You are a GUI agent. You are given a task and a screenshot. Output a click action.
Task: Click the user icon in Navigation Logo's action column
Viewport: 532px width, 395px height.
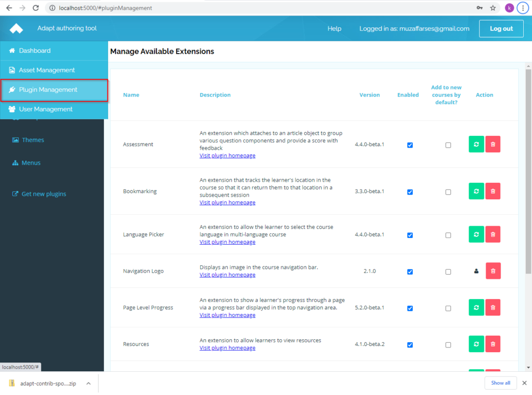click(x=476, y=271)
